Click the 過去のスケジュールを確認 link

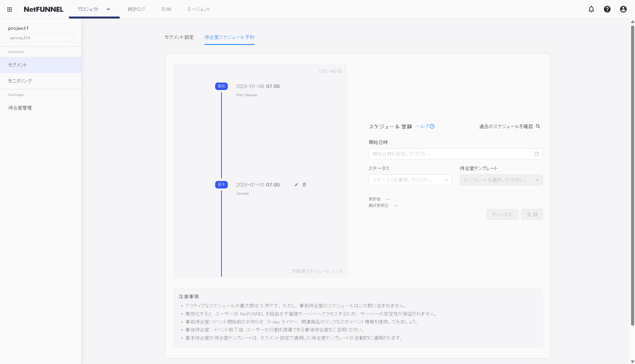click(x=506, y=126)
